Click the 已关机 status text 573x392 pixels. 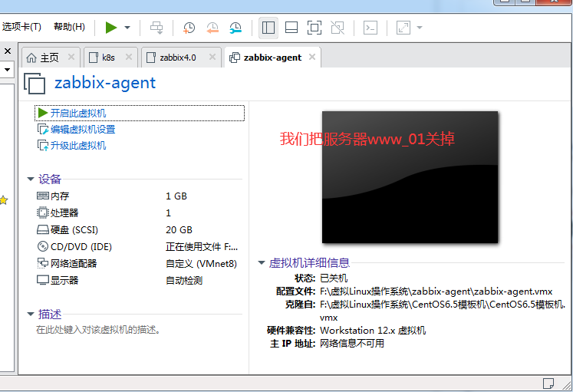point(334,278)
